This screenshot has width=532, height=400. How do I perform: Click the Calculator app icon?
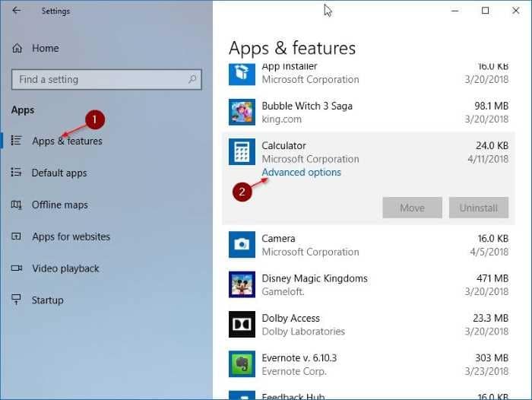click(242, 152)
